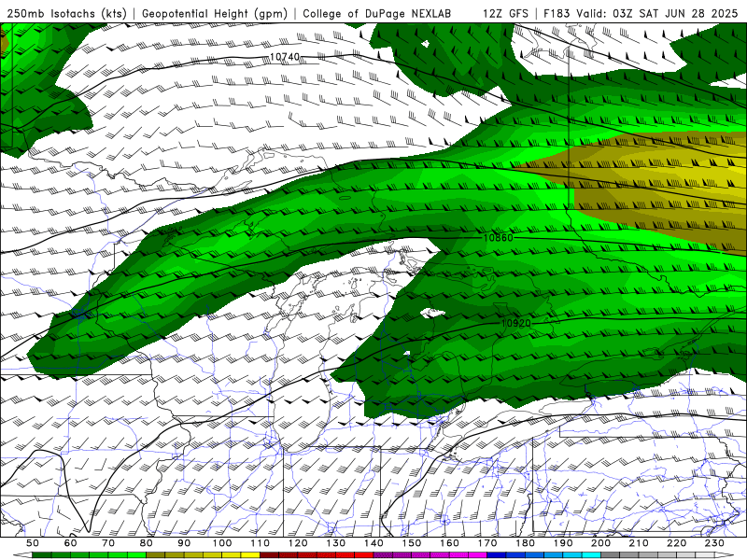Click the 110 value on the color scale
The image size is (747, 560).
261,543
